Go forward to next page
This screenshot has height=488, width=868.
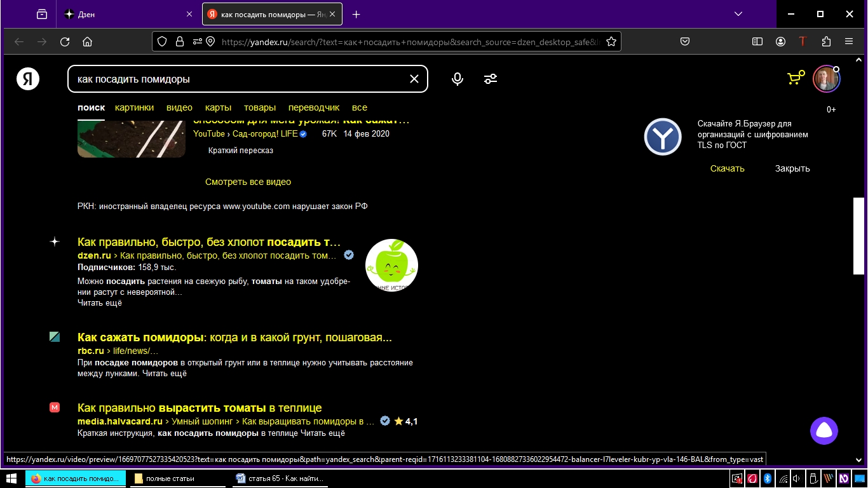click(42, 42)
